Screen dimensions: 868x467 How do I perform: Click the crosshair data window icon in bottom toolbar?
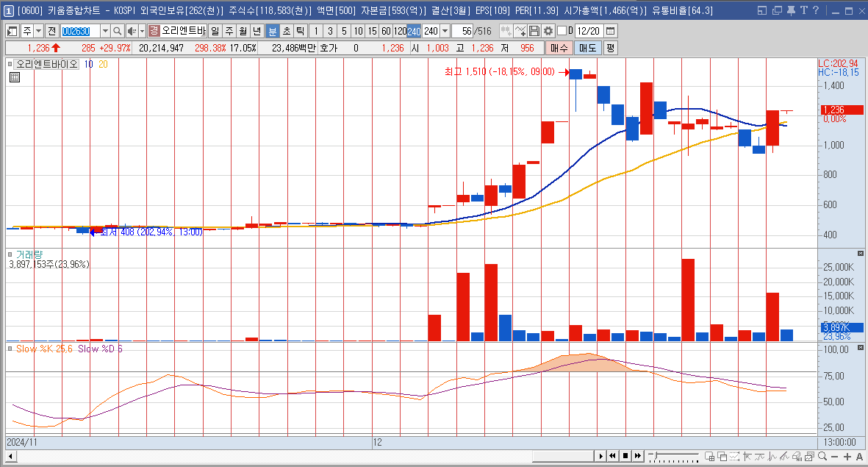710,457
